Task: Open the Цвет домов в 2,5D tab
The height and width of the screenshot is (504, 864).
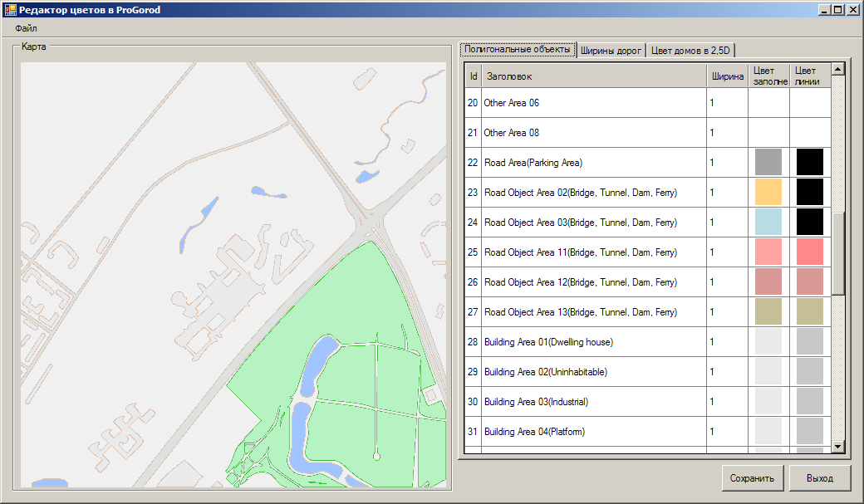Action: click(x=690, y=51)
